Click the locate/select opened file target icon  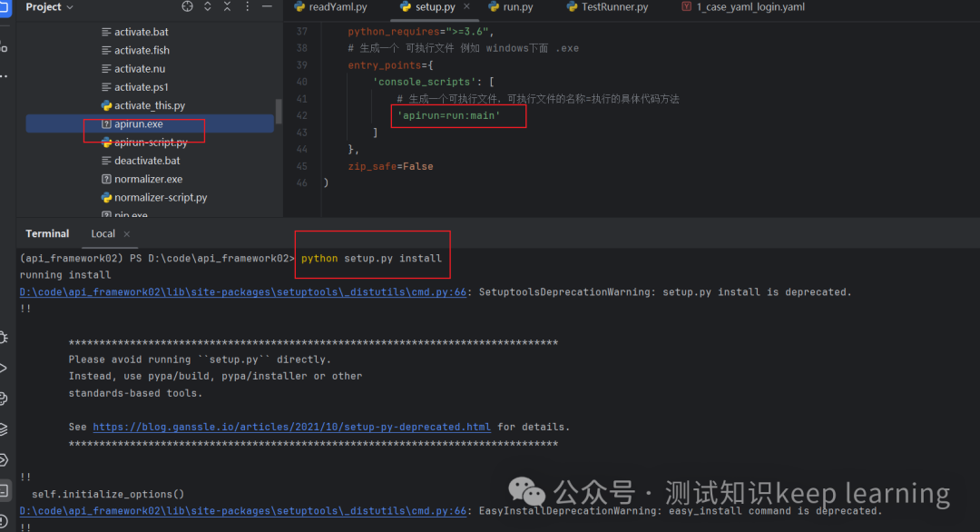(x=187, y=6)
